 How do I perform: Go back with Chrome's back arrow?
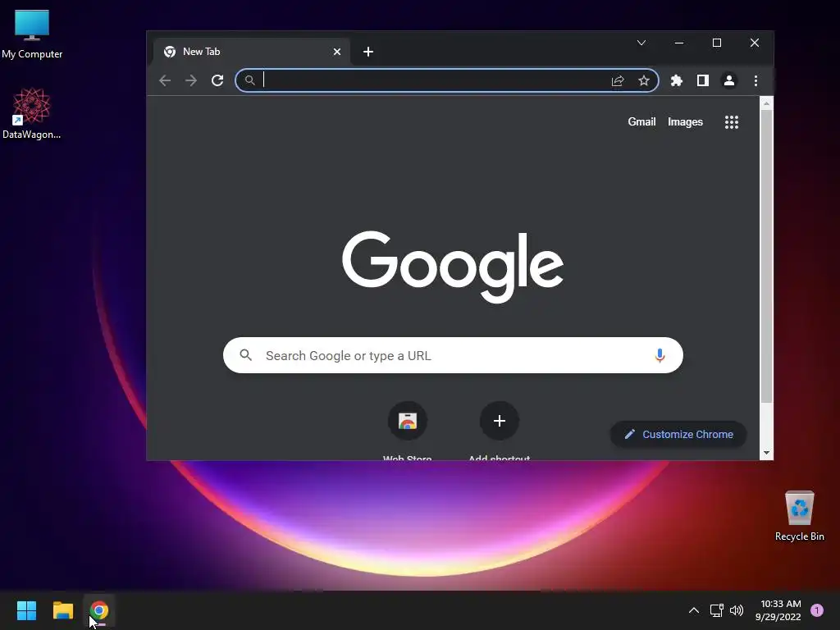[x=165, y=80]
